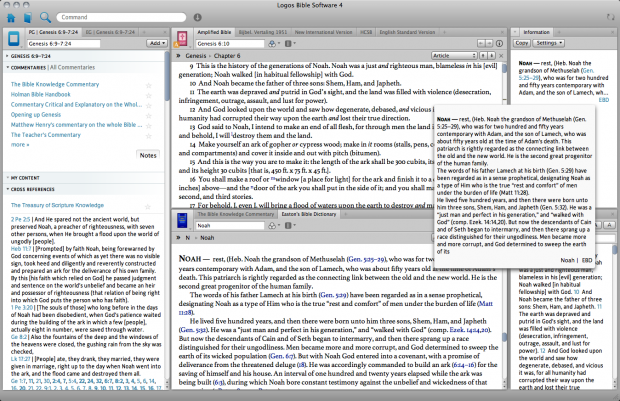This screenshot has height=401, width=620.
Task: Click the Genesis 6:9-7:24 passage box
Action: point(63,44)
